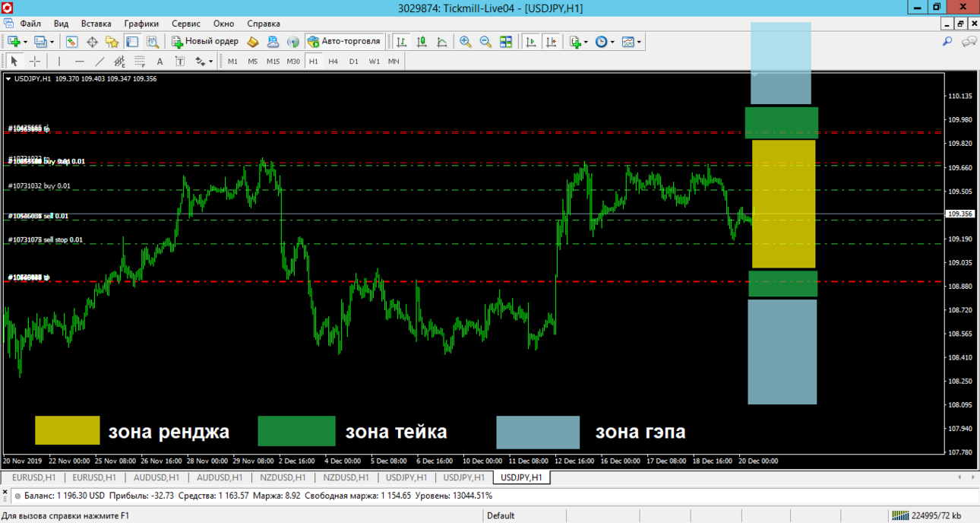
Task: Select the text label (T) tool
Action: [x=180, y=62]
